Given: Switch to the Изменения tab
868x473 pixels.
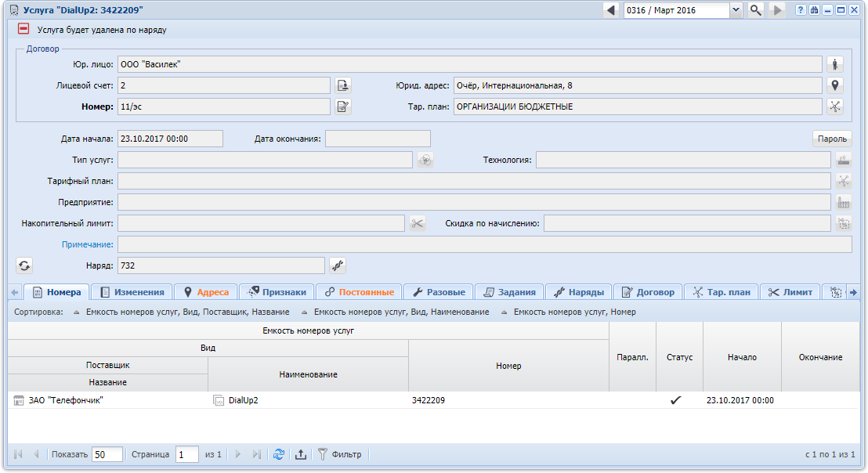Looking at the screenshot, I should tap(132, 292).
